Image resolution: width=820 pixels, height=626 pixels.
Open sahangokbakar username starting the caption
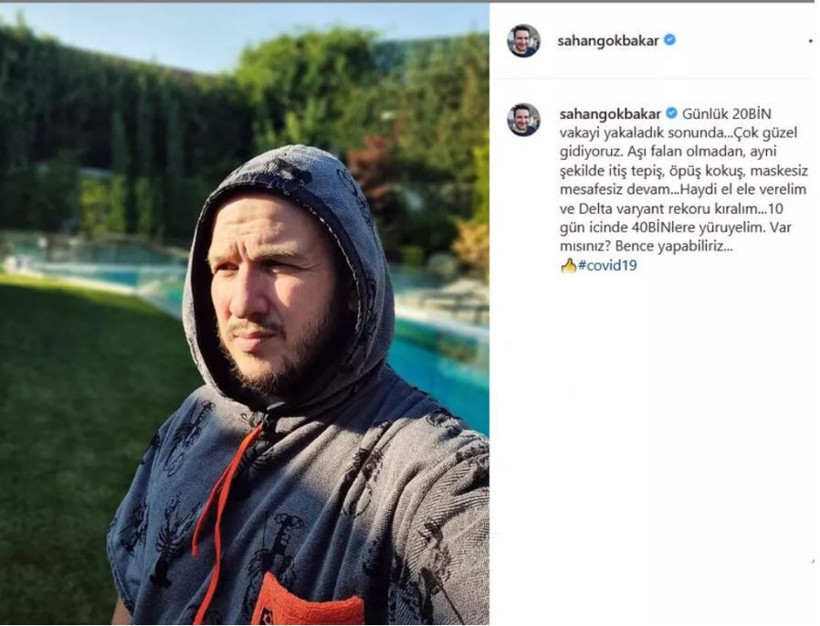tap(610, 114)
